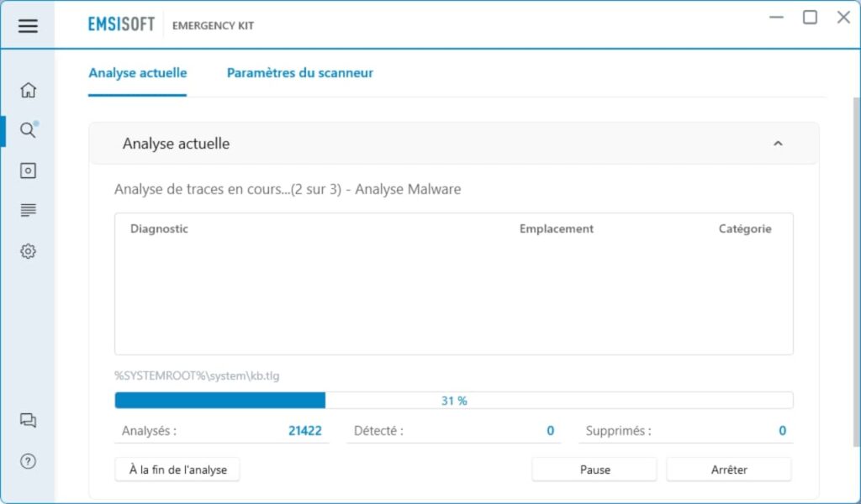Open Emsisoft settings via the gear icon

[28, 251]
